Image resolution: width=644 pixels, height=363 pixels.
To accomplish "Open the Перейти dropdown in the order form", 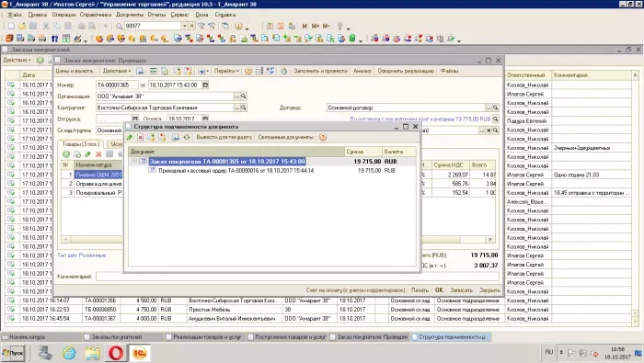I will pos(226,71).
